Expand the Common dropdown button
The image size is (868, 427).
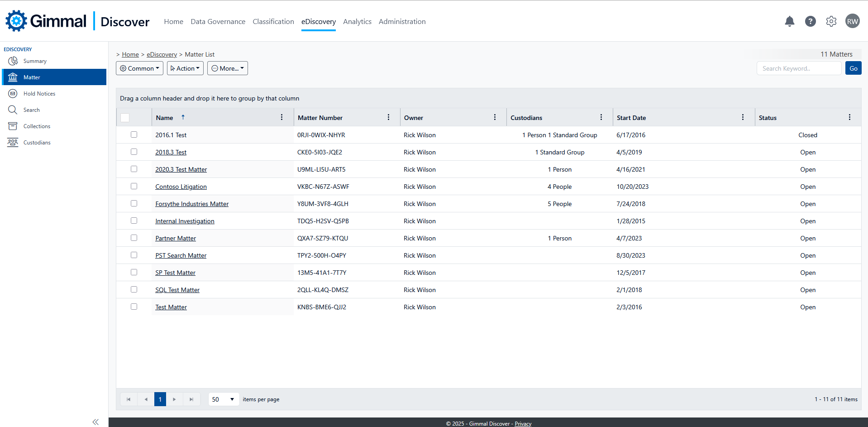(139, 68)
